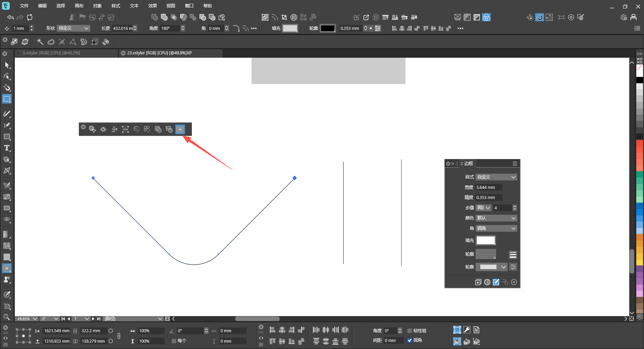Switch to the 3.vstyler document tab
644x349 pixels.
[x=66, y=53]
